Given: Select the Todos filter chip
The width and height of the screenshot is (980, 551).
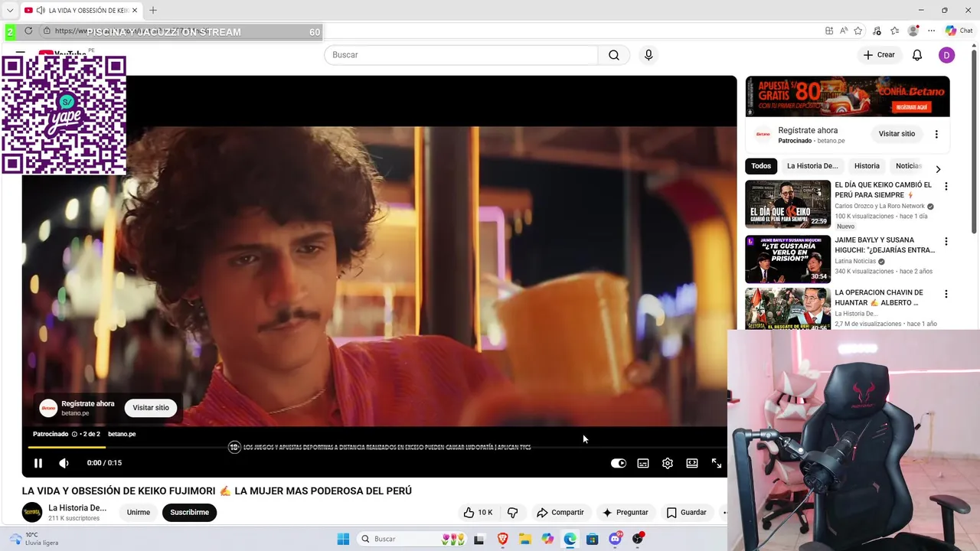Looking at the screenshot, I should pos(761,166).
